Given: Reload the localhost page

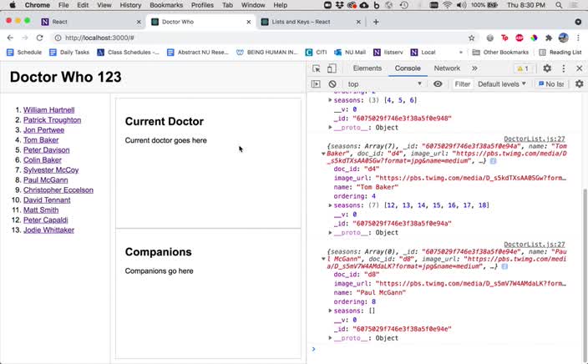Looking at the screenshot, I should coord(38,38).
